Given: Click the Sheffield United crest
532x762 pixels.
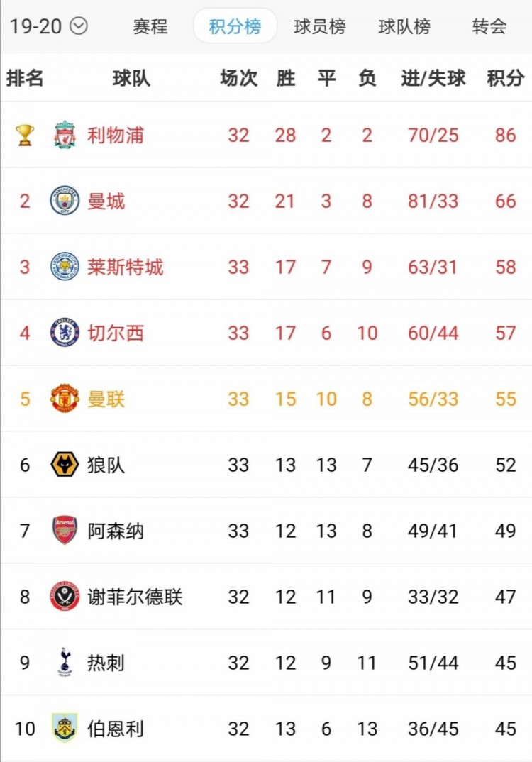Looking at the screenshot, I should click(x=65, y=596).
